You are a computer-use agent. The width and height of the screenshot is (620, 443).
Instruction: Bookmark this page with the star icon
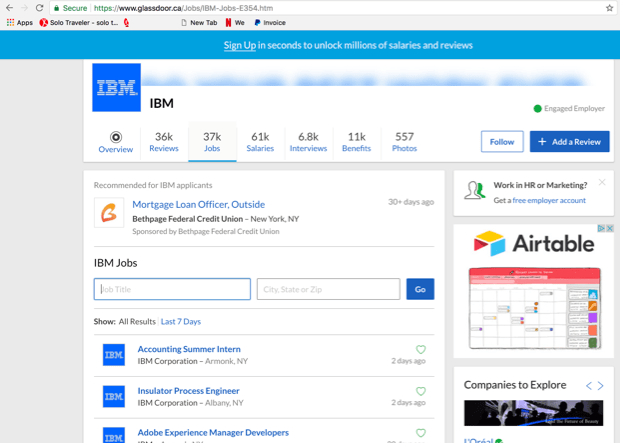pyautogui.click(x=609, y=8)
